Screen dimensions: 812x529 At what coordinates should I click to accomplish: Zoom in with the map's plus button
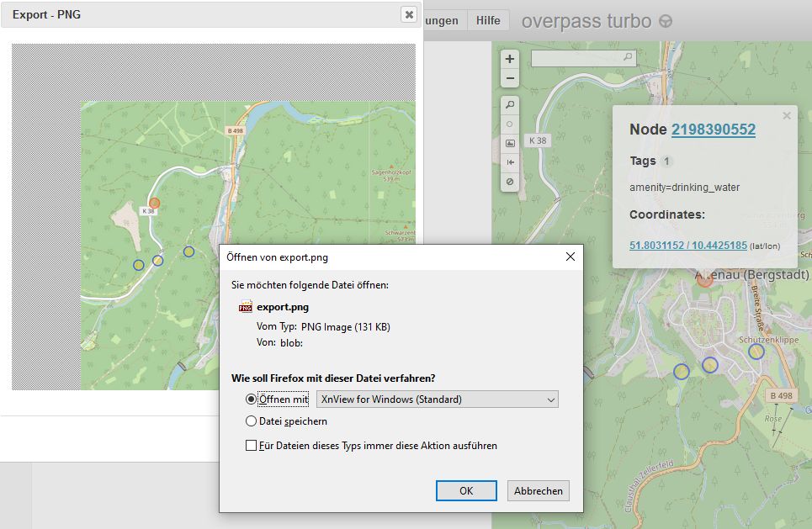[510, 59]
